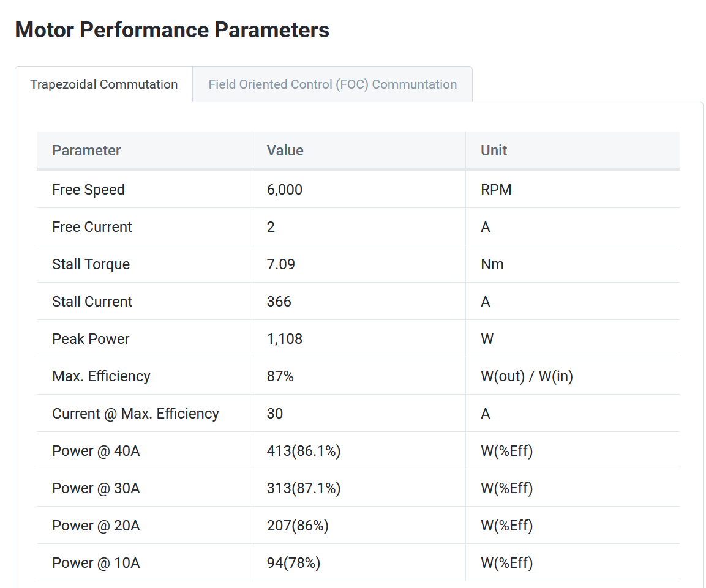The image size is (706, 588).
Task: Open the Field Oriented Control (FOC) Communtation tab
Action: tap(332, 84)
